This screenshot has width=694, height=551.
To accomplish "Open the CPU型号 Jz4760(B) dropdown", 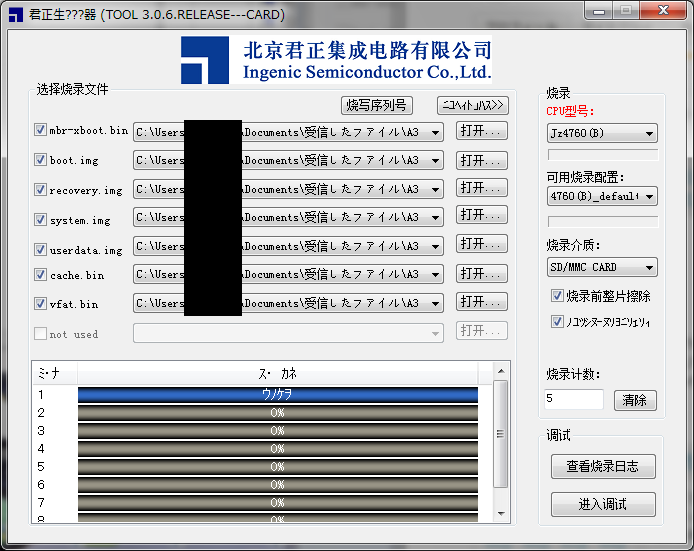I will point(602,133).
